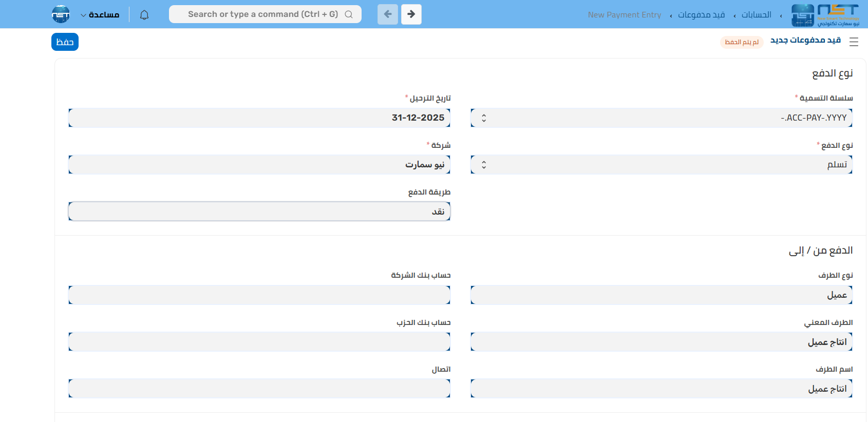The height and width of the screenshot is (422, 868).
Task: Click the الطرف المعني party field
Action: pyautogui.click(x=662, y=342)
